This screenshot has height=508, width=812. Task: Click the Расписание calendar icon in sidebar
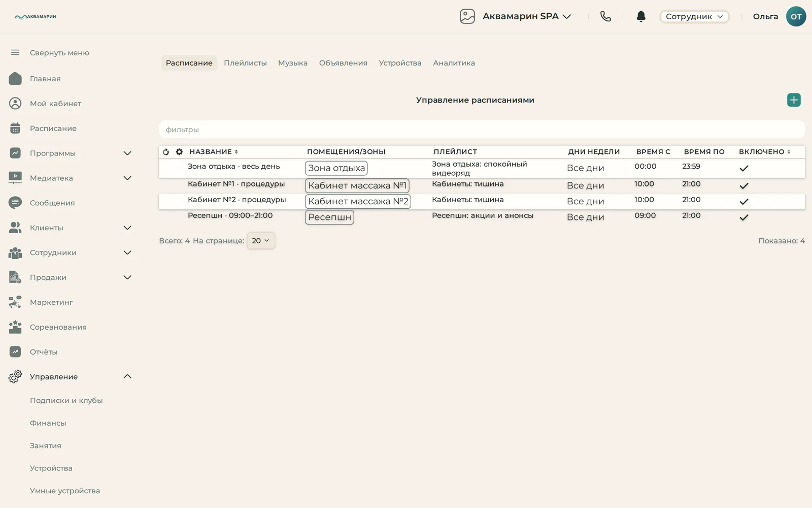pyautogui.click(x=15, y=128)
